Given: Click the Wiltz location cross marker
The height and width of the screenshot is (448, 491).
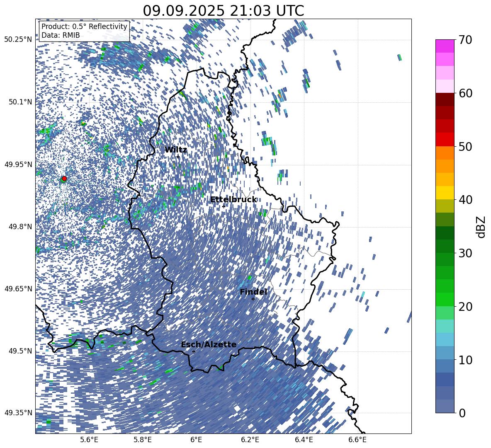Looking at the screenshot, I should coord(178,157).
